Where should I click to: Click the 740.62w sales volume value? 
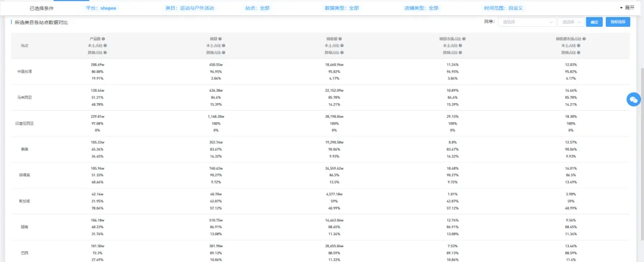pyautogui.click(x=216, y=168)
